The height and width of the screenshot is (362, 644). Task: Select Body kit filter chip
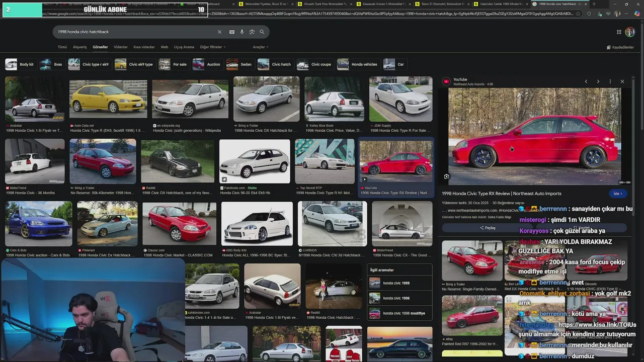pos(20,64)
